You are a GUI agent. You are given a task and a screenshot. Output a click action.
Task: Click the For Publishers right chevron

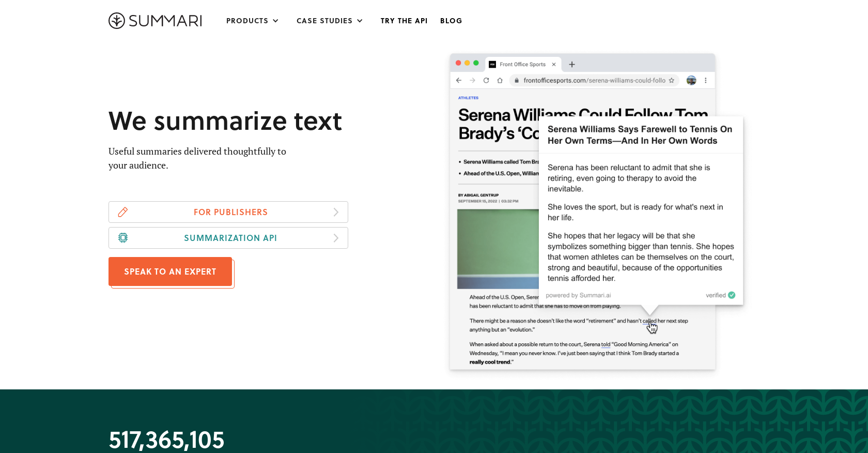pos(336,212)
